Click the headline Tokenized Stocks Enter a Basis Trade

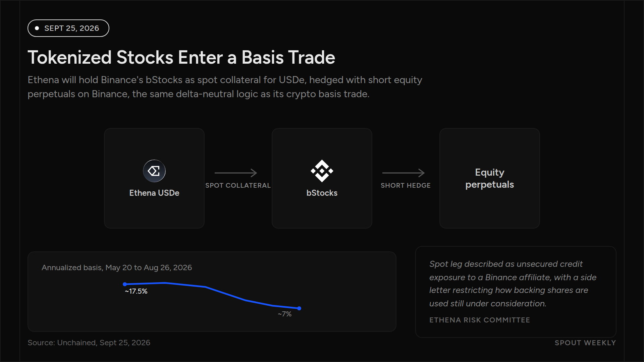pos(181,57)
